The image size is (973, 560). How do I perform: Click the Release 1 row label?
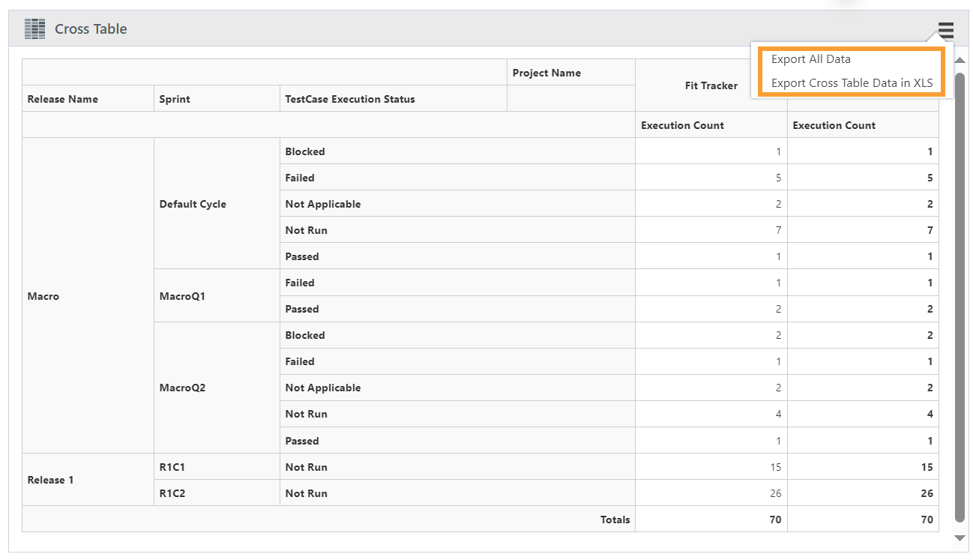click(50, 480)
